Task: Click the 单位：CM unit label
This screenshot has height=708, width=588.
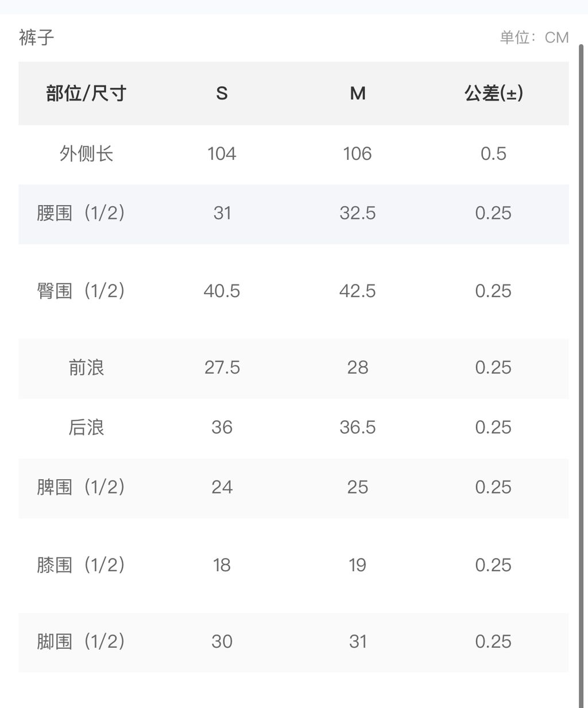Action: coord(533,38)
